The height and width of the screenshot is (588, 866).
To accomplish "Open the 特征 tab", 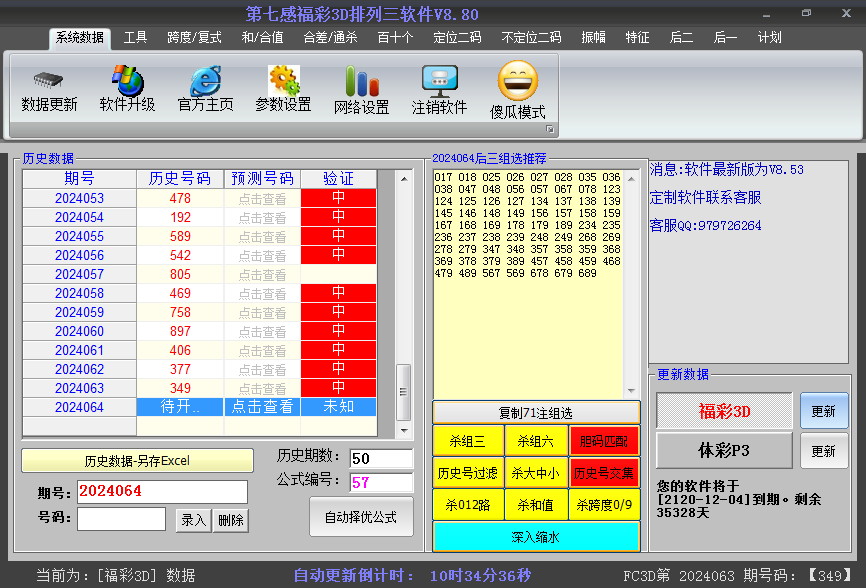I will (637, 38).
